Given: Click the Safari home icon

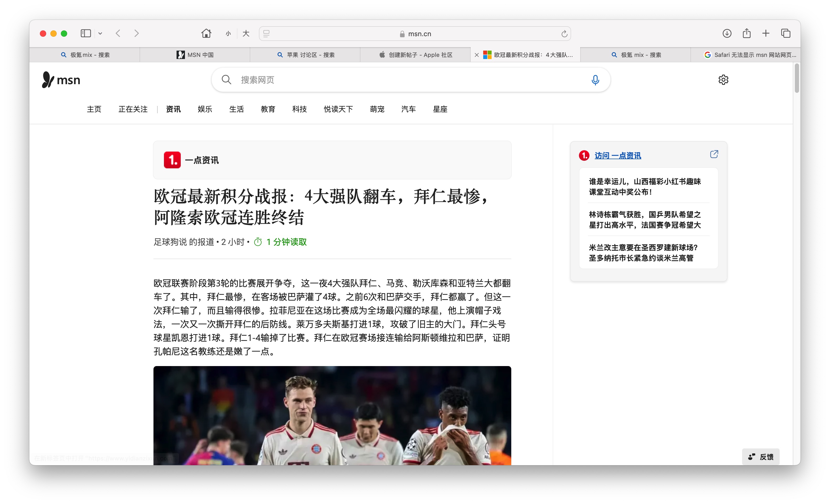Looking at the screenshot, I should (x=206, y=33).
